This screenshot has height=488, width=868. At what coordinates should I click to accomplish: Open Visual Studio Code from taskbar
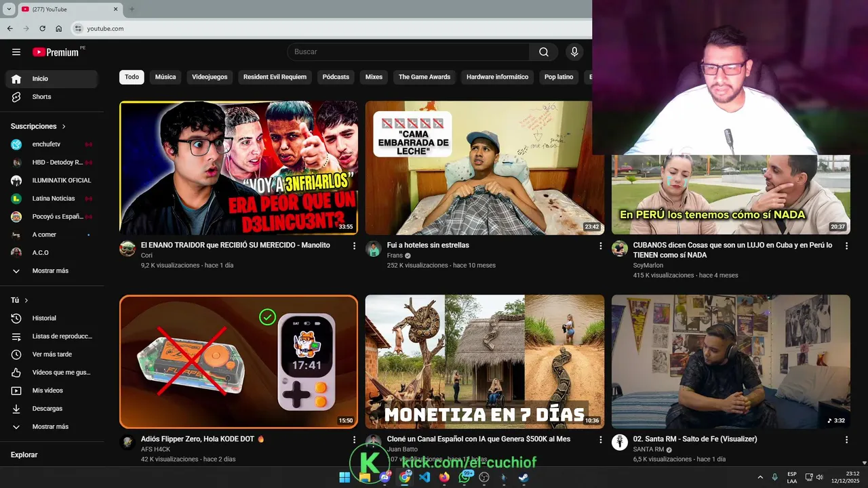425,477
